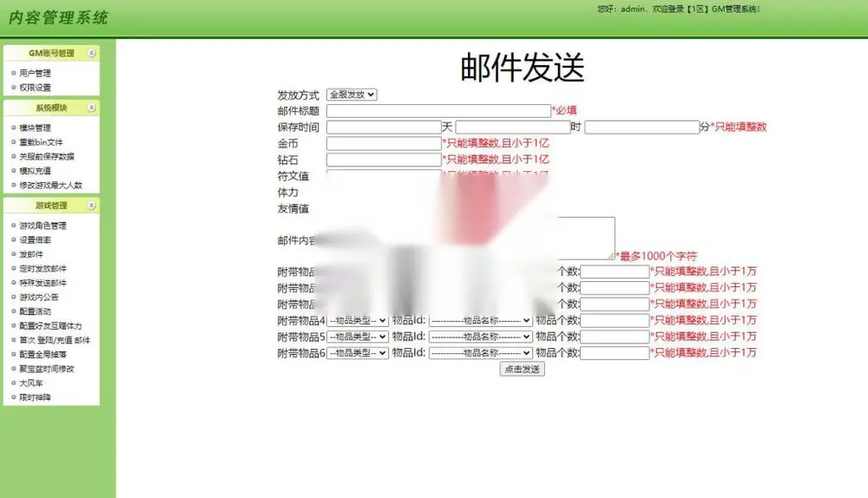Open 用户管理 in the sidebar
Screen dimensions: 868x498
tap(35, 73)
